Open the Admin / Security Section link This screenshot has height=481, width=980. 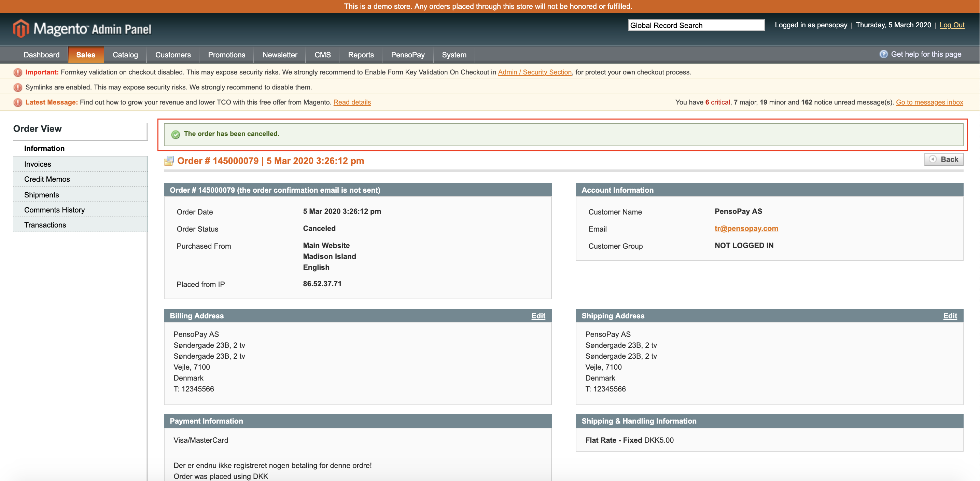pos(534,72)
